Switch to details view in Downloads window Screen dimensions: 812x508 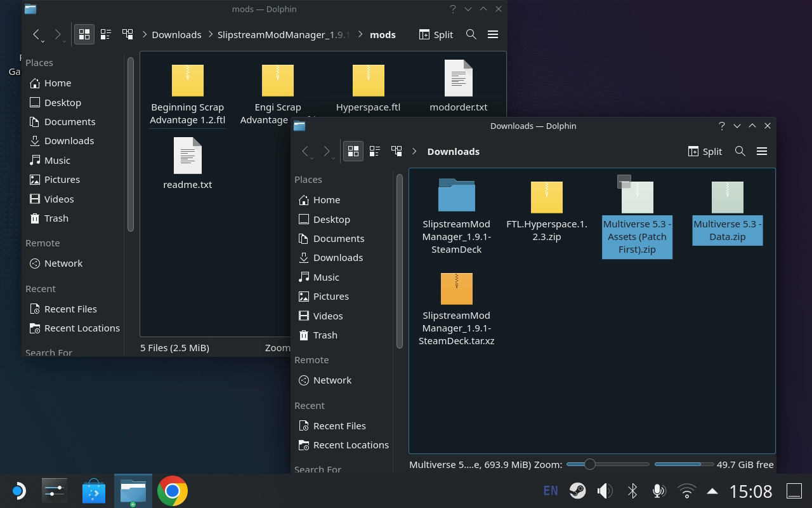coord(396,151)
